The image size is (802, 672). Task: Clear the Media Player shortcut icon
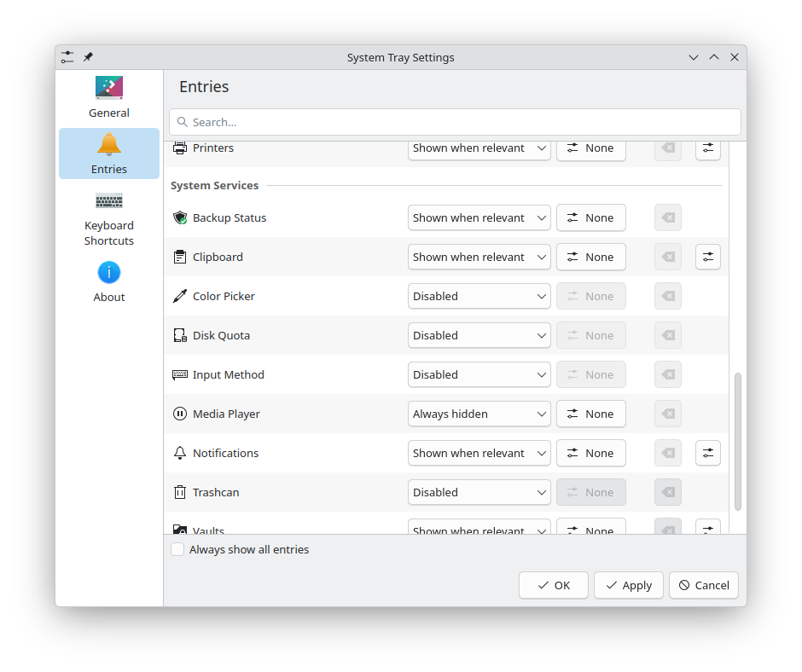[668, 414]
